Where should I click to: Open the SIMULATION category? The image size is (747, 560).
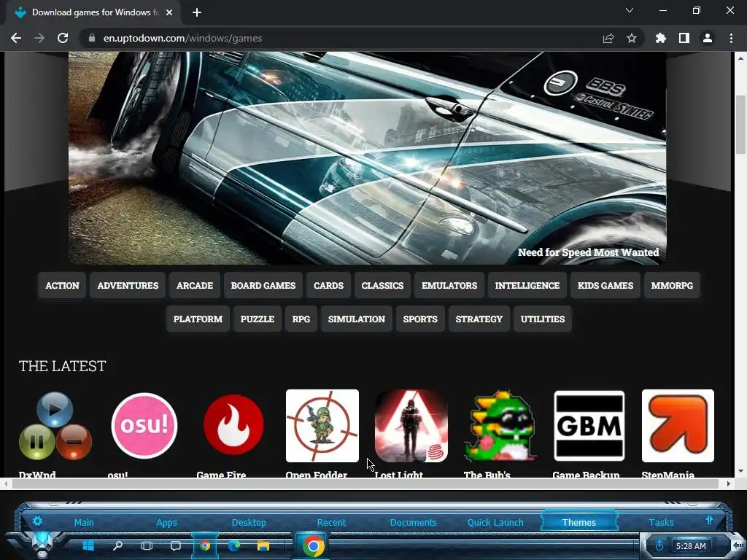(357, 319)
